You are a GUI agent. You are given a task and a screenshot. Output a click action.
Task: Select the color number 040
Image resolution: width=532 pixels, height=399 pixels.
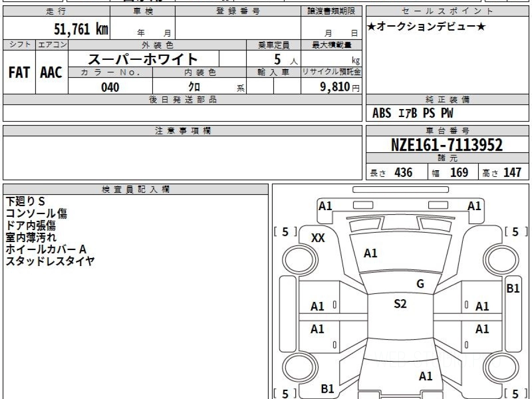110,87
